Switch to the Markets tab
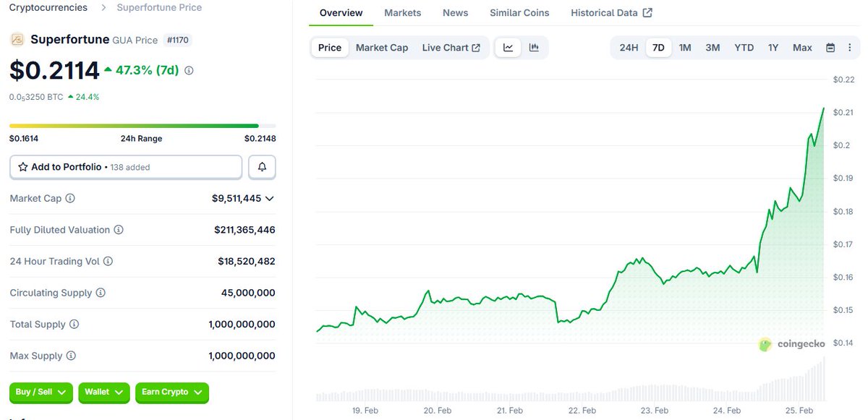 point(403,12)
